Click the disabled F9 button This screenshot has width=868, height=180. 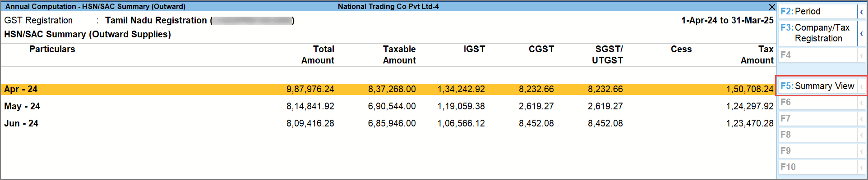coord(817,151)
